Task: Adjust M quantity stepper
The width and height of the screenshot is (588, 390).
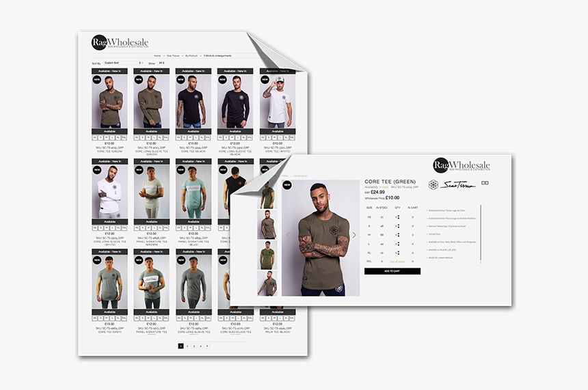Action: 398,235
